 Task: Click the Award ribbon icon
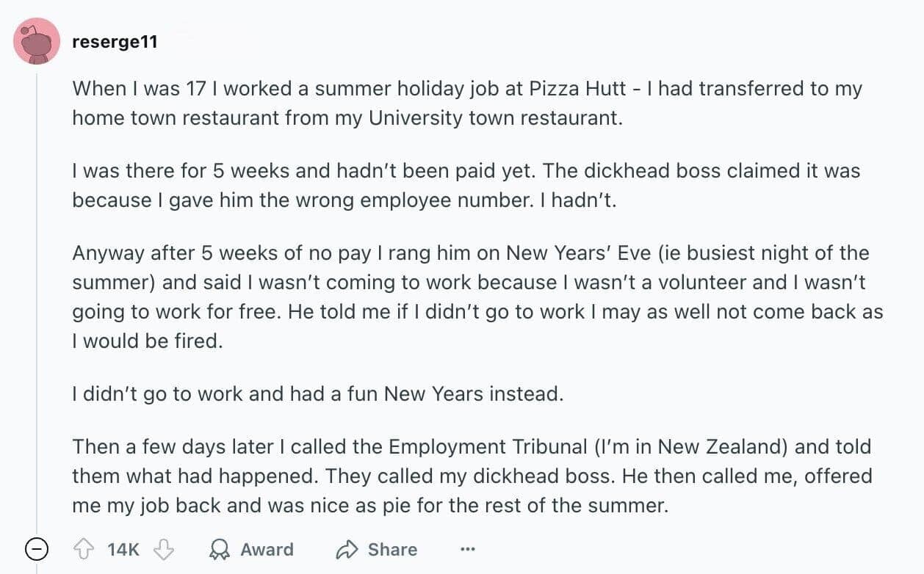[x=218, y=550]
